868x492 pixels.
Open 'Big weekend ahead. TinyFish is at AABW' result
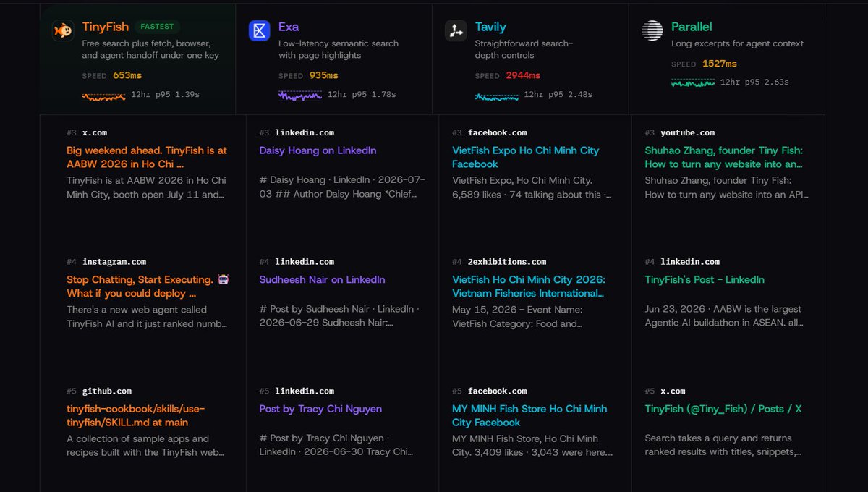pos(147,157)
